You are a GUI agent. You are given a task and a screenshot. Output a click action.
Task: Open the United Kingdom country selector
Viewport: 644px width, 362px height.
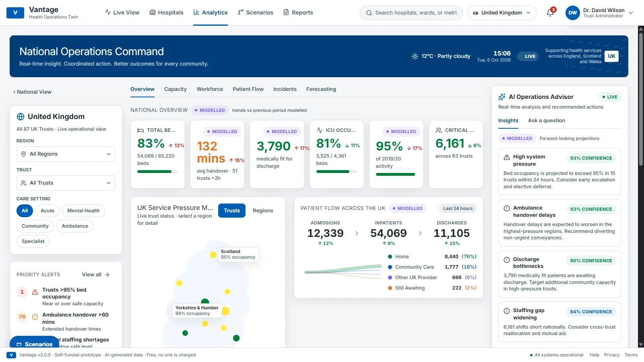pos(502,13)
